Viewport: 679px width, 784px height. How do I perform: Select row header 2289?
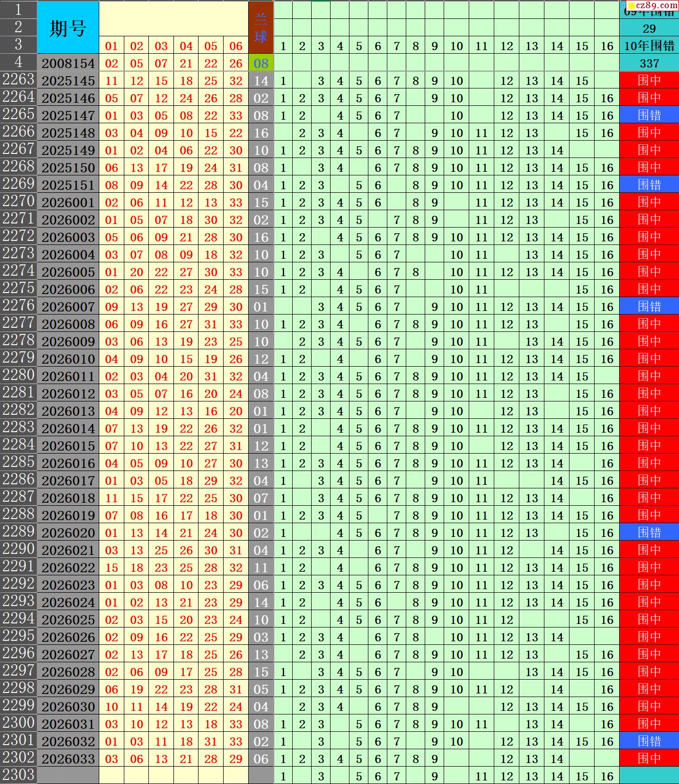18,532
